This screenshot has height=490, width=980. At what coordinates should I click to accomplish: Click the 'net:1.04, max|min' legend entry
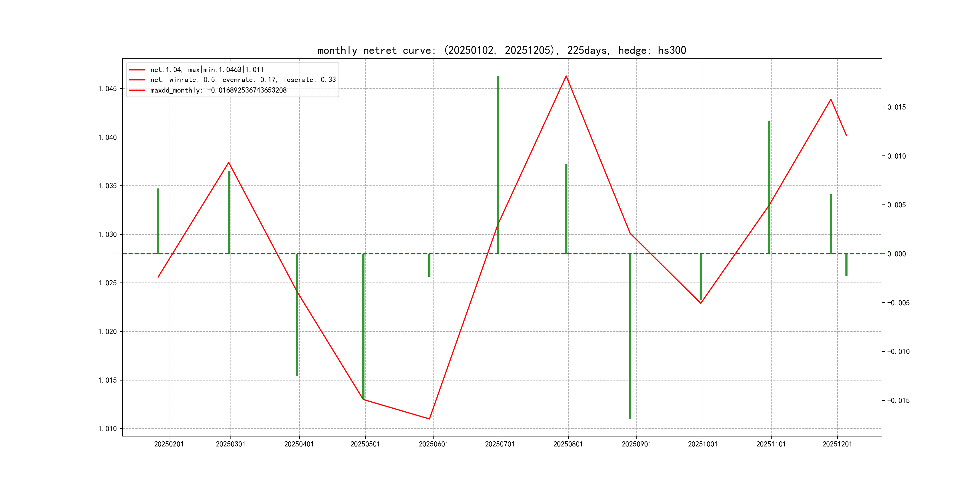pyautogui.click(x=207, y=70)
